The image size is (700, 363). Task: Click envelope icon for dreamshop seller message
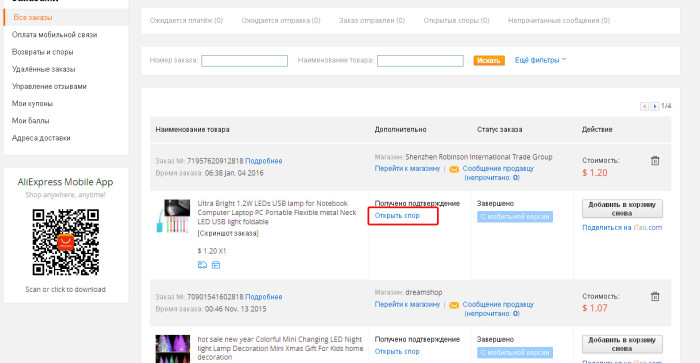pyautogui.click(x=454, y=305)
